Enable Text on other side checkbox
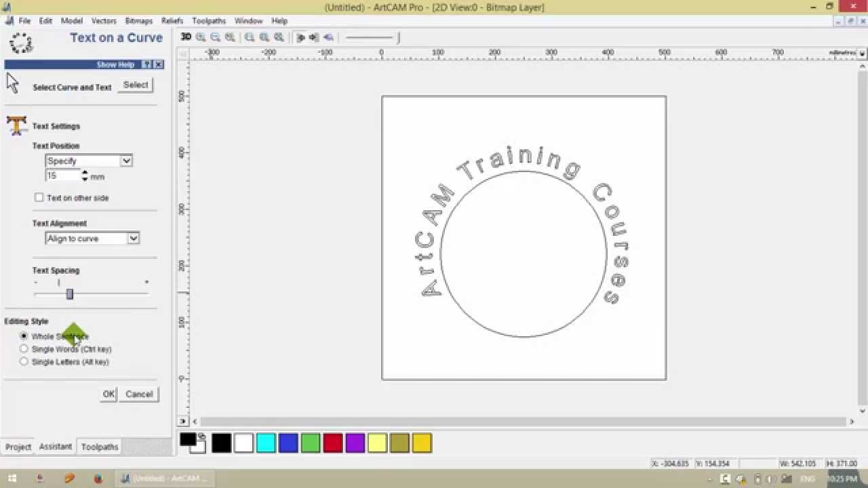 pos(39,197)
